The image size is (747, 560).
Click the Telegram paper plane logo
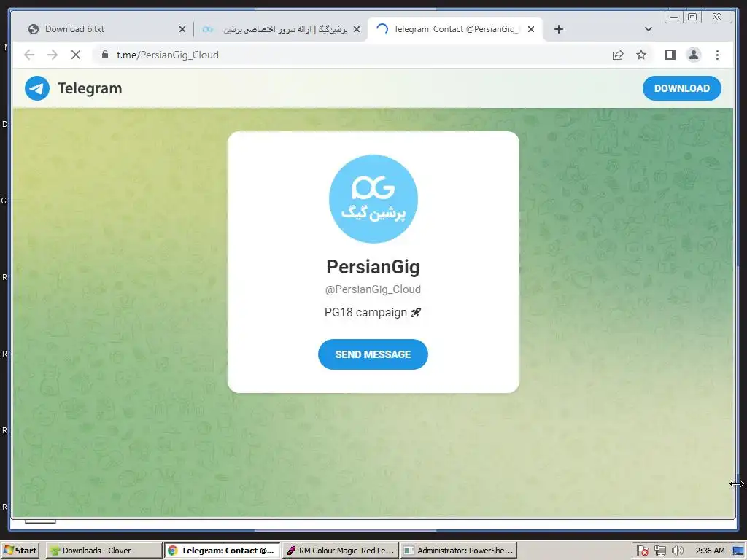[37, 88]
